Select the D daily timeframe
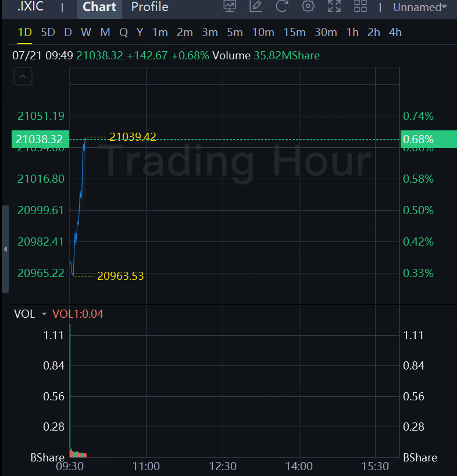This screenshot has height=476, width=457. point(68,33)
